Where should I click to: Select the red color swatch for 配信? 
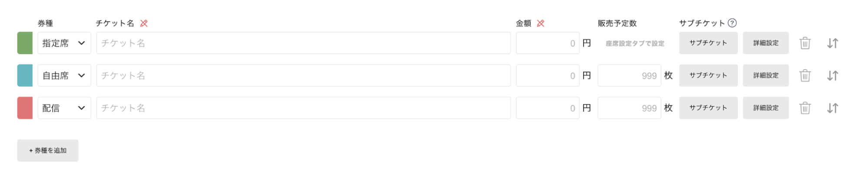(25, 108)
